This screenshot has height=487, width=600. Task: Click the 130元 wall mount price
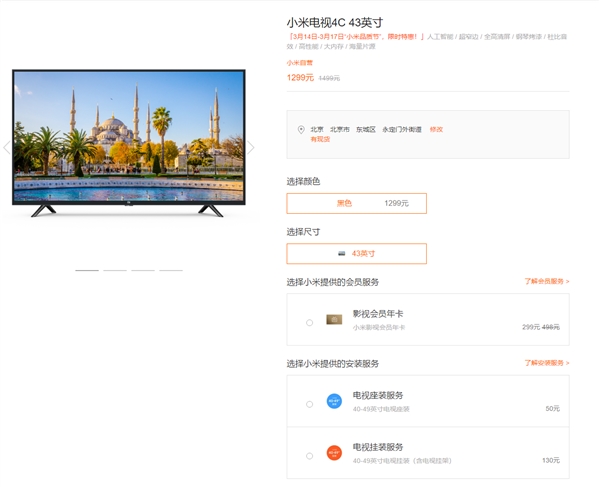(551, 460)
